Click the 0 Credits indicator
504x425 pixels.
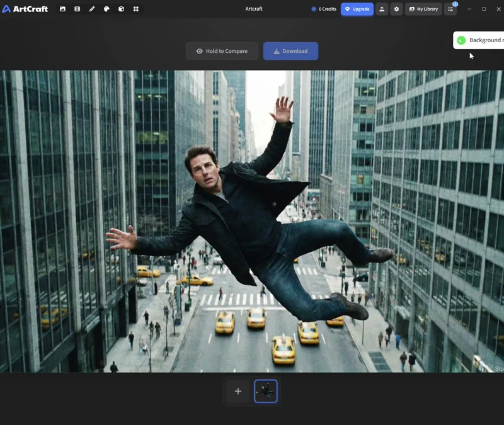point(324,9)
